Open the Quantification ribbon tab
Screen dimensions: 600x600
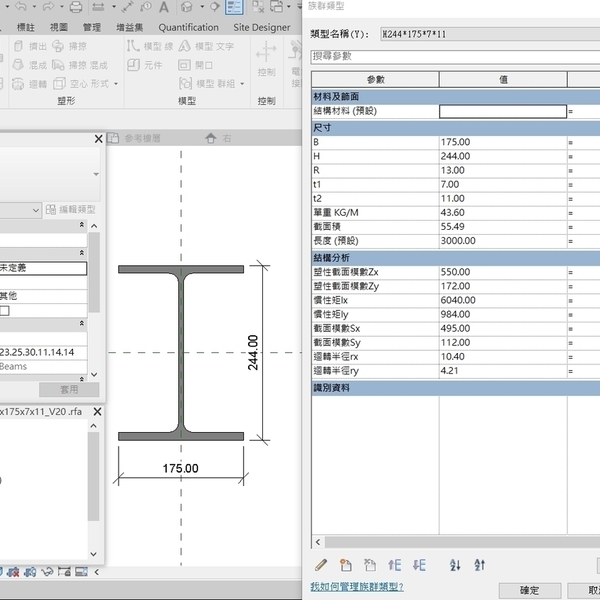coord(188,27)
